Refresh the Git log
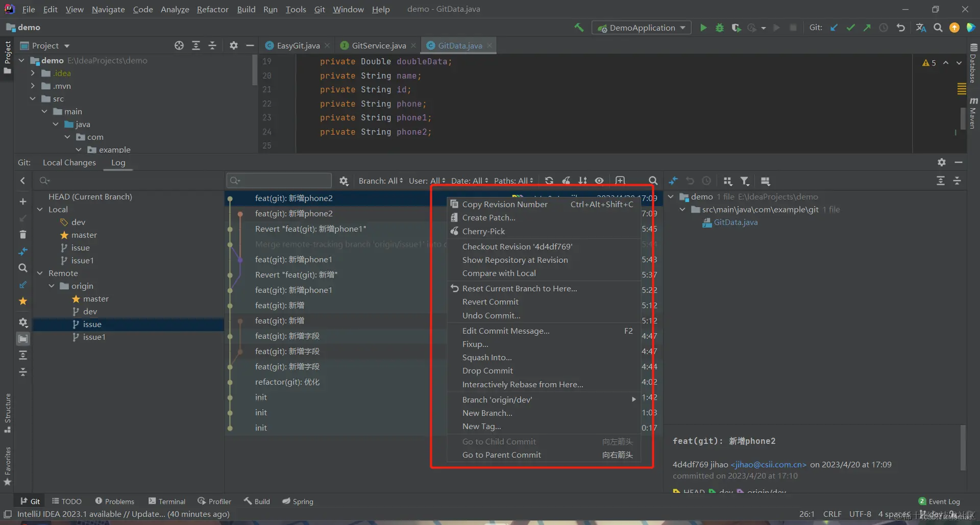Viewport: 980px width, 525px height. (x=549, y=181)
